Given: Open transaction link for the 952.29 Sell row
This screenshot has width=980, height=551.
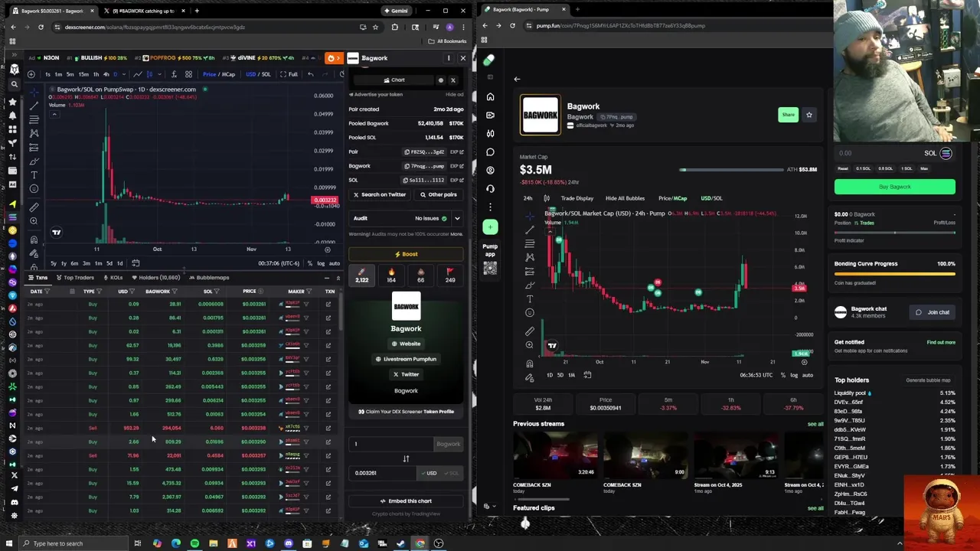Looking at the screenshot, I should click(x=328, y=428).
